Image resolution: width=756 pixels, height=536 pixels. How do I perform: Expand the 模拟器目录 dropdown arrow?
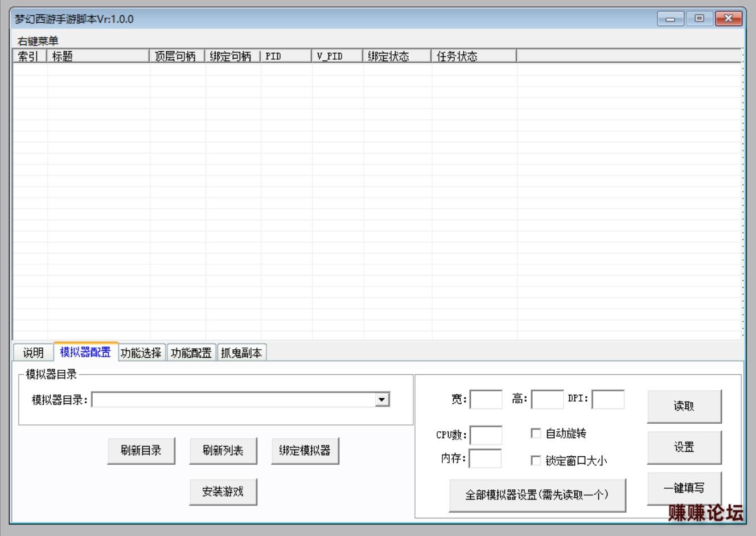383,400
